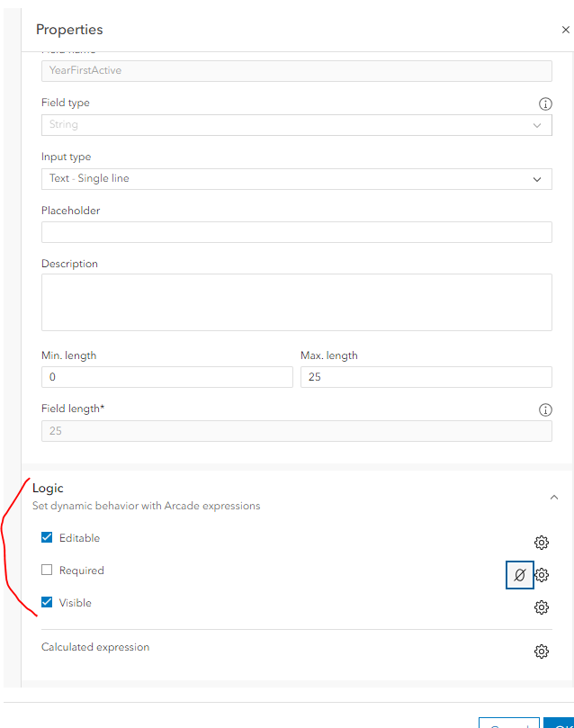Show Field type info icon
The height and width of the screenshot is (728, 574).
[545, 103]
